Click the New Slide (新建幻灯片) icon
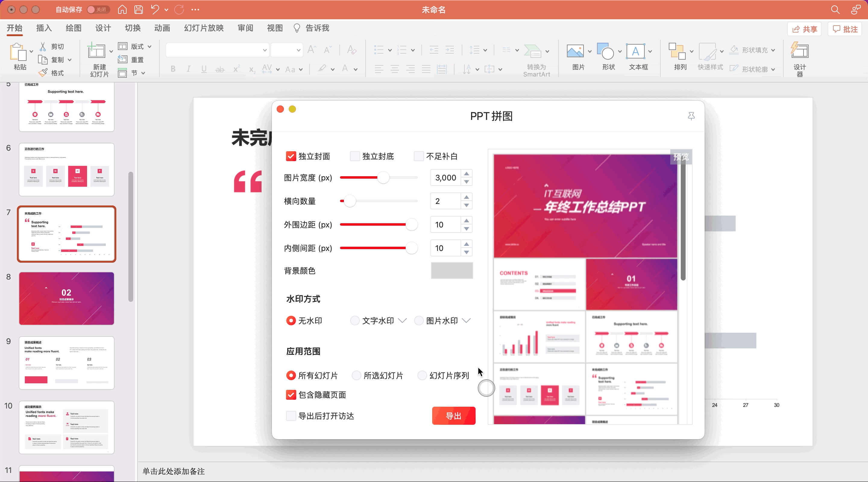 pos(96,52)
